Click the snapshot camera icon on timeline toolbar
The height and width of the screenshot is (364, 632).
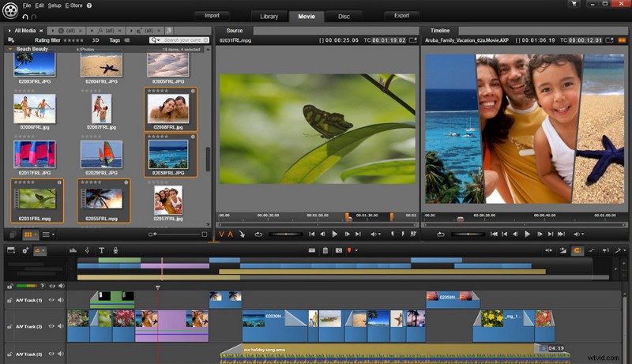click(x=339, y=250)
